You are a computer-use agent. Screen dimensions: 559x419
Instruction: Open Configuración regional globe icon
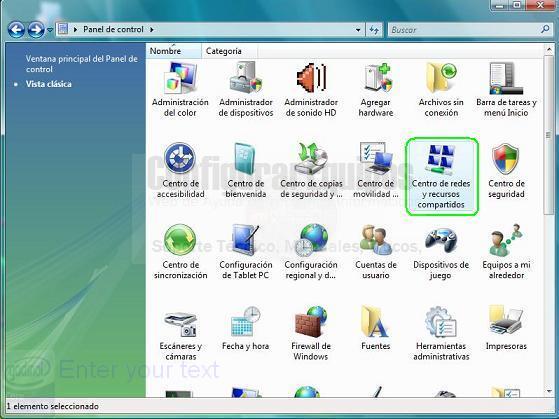coord(312,240)
